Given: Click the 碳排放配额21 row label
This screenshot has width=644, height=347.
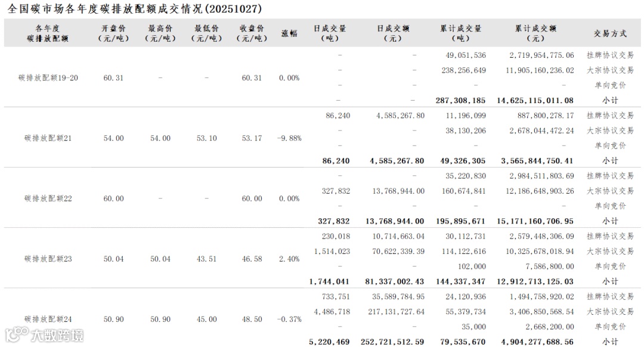Looking at the screenshot, I should coord(48,138).
